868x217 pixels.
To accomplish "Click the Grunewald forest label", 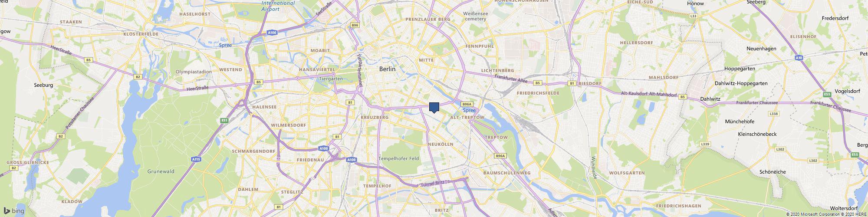I will coord(161,171).
